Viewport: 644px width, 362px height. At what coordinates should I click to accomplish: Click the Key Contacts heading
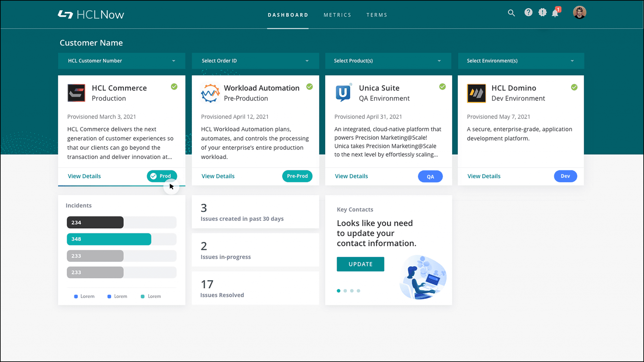[x=355, y=210]
